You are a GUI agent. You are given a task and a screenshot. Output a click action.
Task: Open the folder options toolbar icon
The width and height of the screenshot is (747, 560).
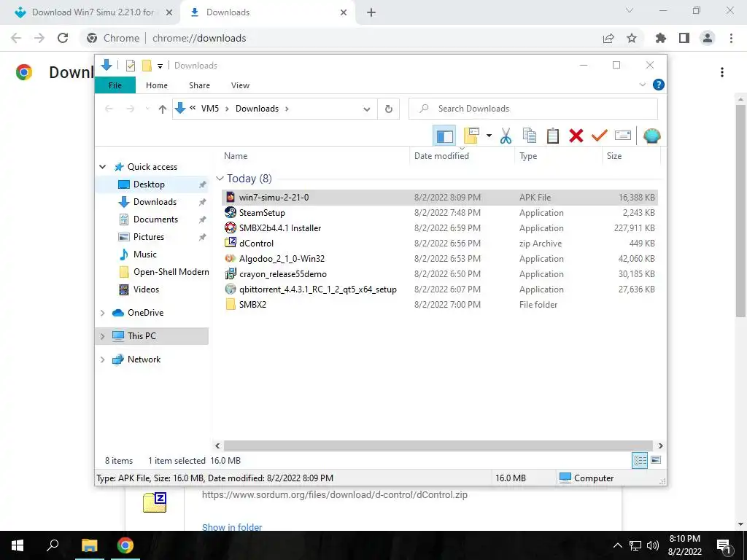click(x=471, y=136)
